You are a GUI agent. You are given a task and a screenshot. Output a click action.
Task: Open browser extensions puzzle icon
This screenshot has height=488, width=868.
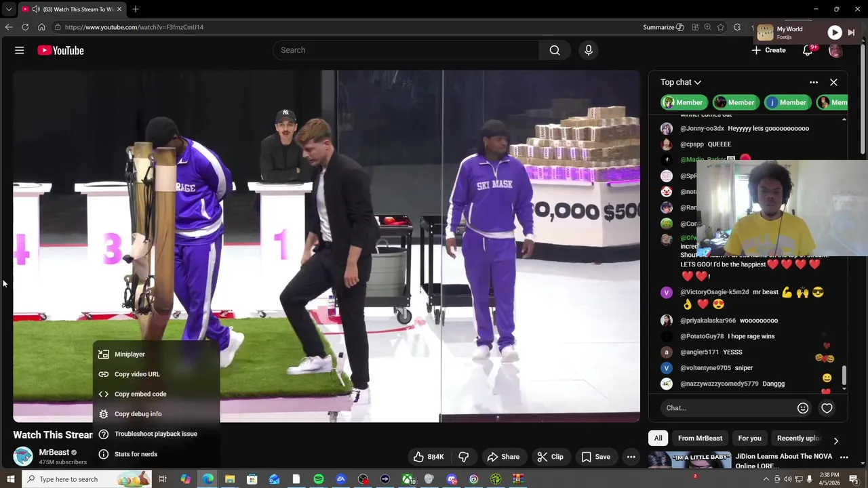click(x=737, y=27)
